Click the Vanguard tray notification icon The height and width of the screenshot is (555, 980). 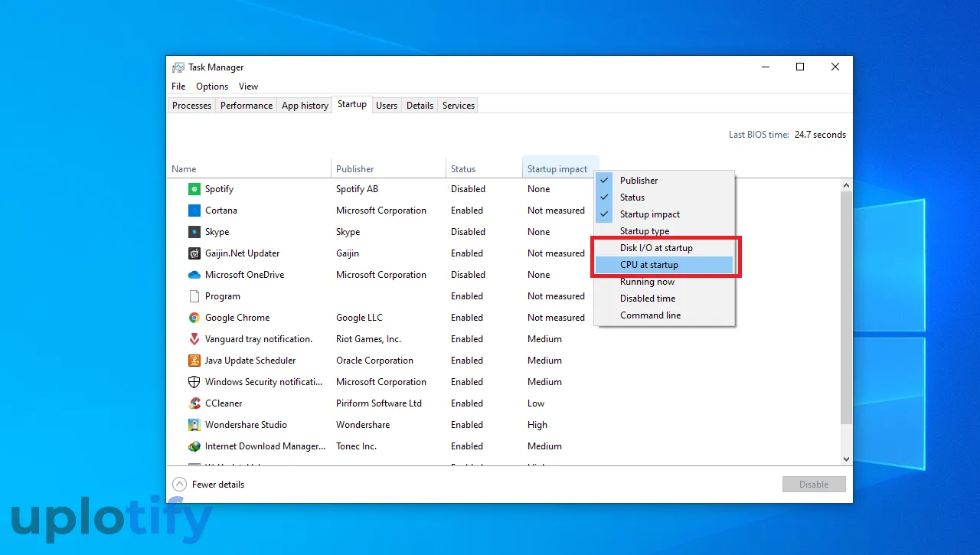point(194,339)
